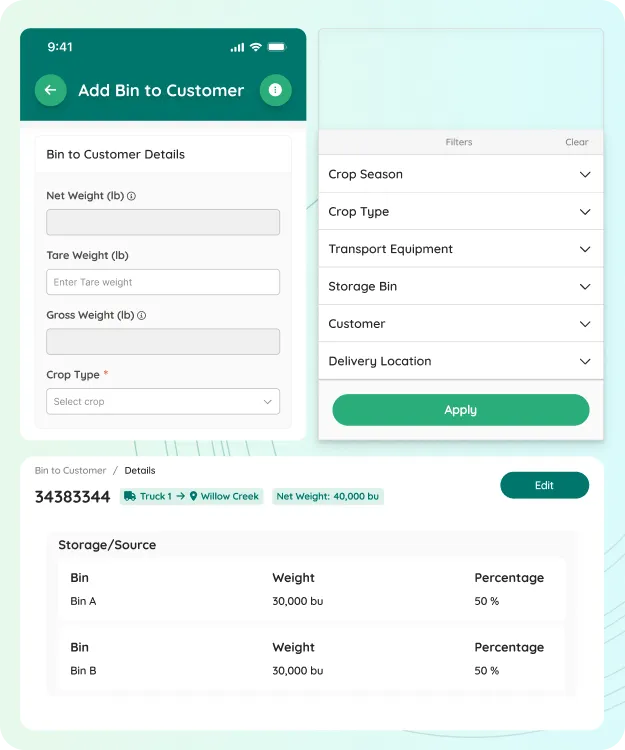625x750 pixels.
Task: Go to Bin to Customer breadcrumb
Action: tap(70, 470)
